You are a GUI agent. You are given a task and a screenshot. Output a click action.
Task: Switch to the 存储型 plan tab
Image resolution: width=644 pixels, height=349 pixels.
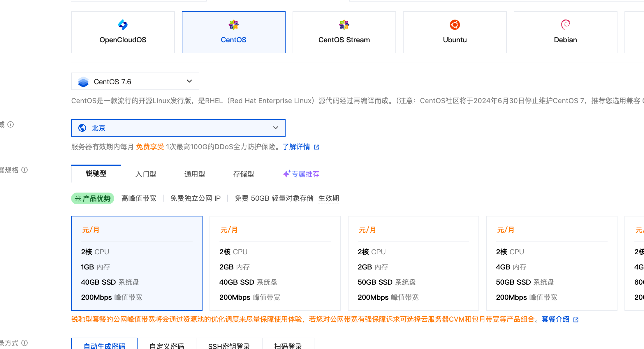pyautogui.click(x=244, y=174)
